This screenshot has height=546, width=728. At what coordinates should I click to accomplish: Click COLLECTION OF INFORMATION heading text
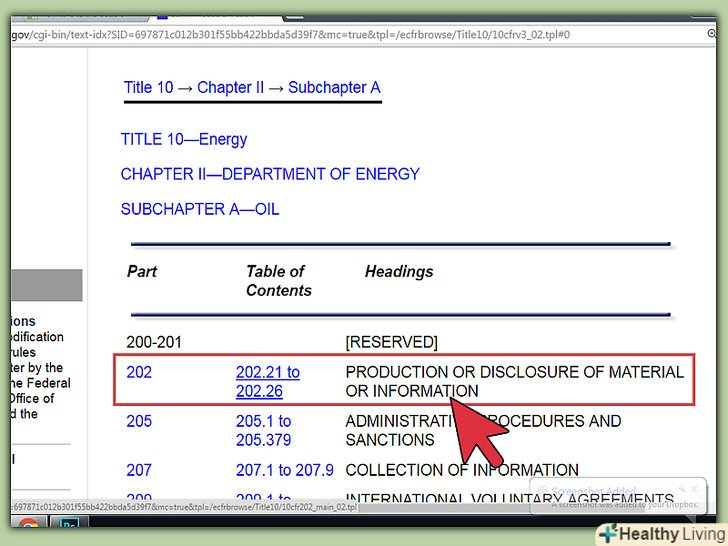462,470
